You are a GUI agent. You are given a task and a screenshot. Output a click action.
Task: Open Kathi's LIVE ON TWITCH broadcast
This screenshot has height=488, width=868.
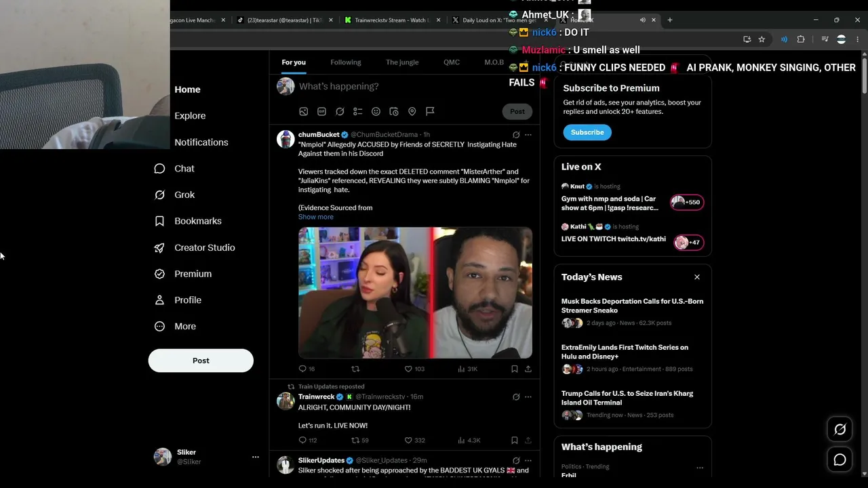tap(633, 237)
